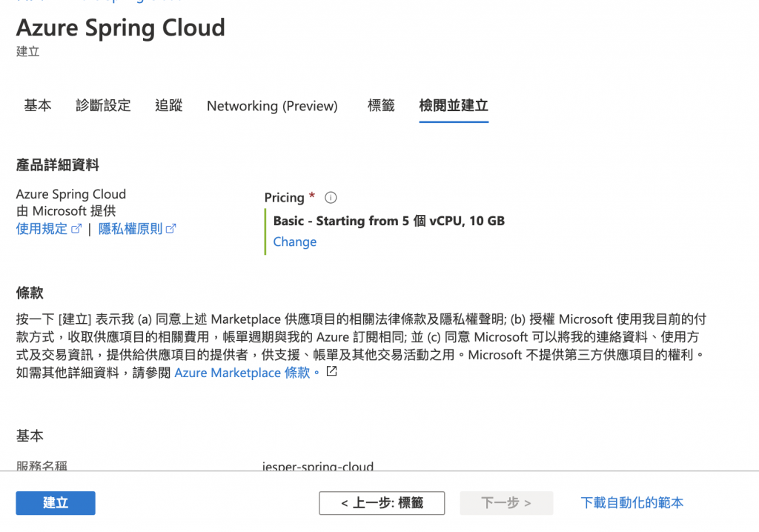759x532 pixels.
Task: Click external link icon beside 隱私權原則
Action: click(171, 229)
